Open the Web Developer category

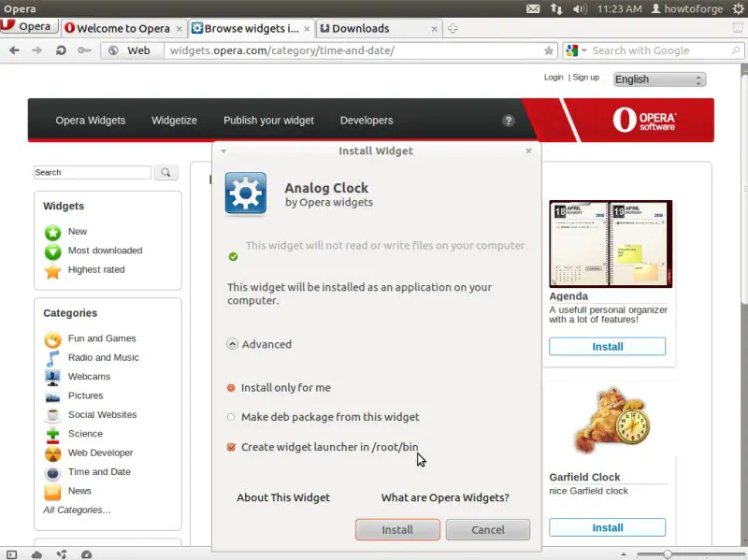click(100, 452)
